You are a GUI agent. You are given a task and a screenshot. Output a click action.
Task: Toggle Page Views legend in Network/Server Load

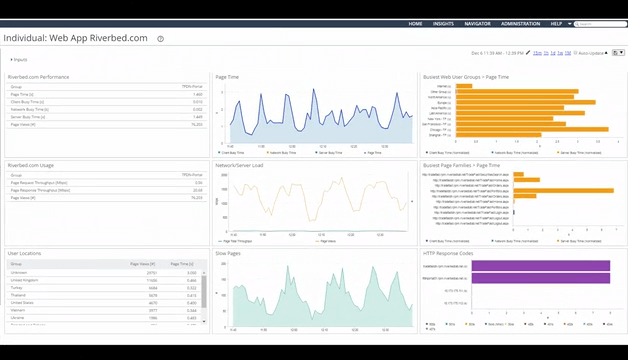(326, 241)
